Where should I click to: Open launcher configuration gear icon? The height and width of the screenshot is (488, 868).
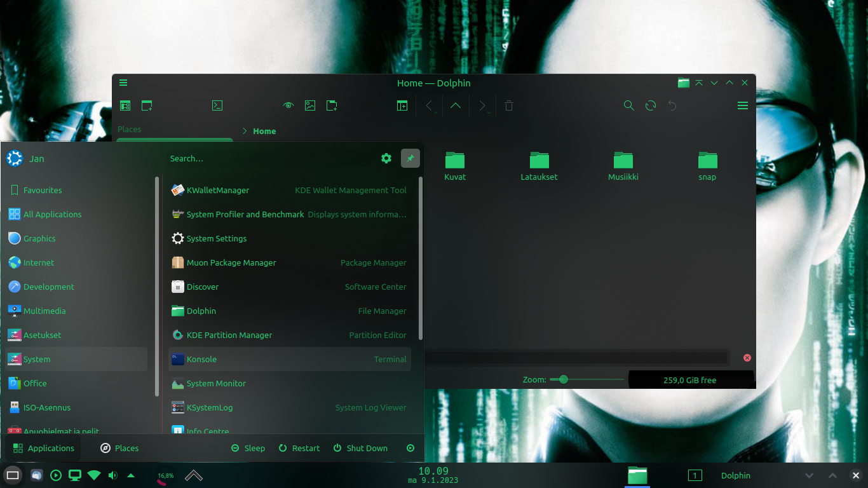pos(386,158)
